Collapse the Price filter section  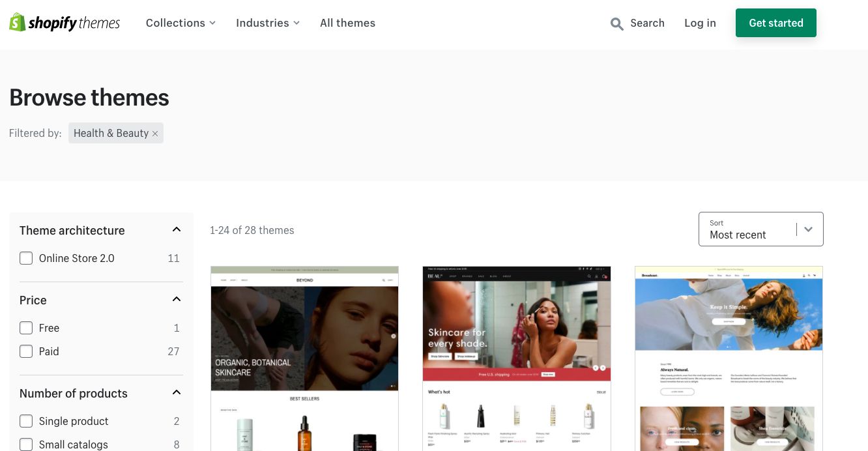point(176,300)
